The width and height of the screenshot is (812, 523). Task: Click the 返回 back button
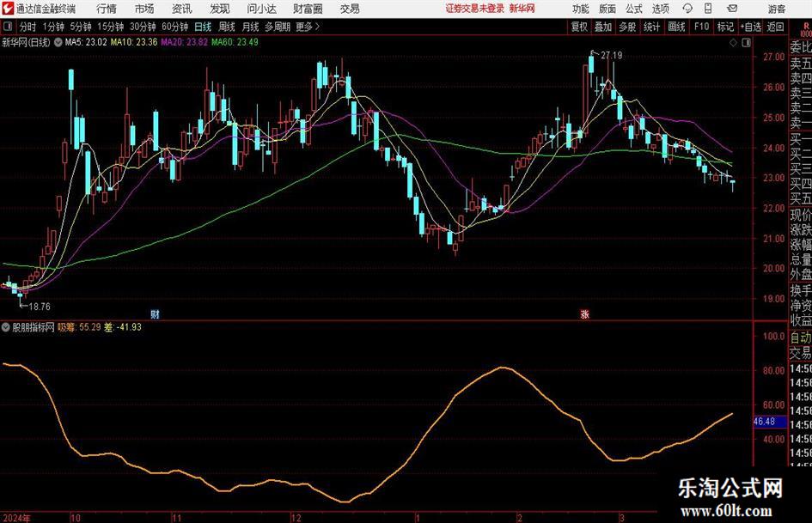(x=775, y=27)
